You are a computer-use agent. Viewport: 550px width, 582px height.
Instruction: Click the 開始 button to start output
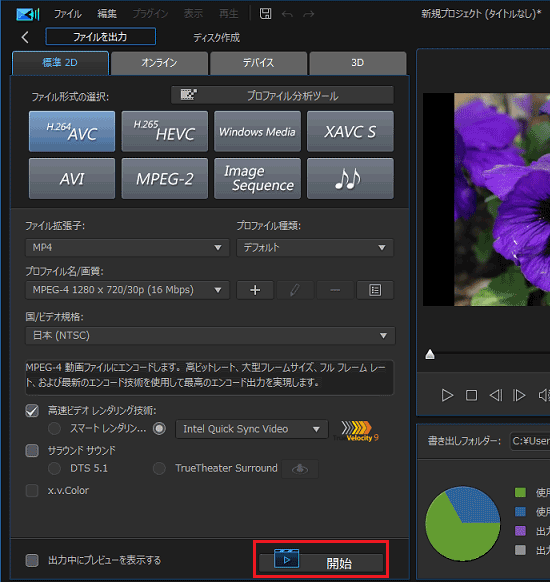[x=321, y=562]
